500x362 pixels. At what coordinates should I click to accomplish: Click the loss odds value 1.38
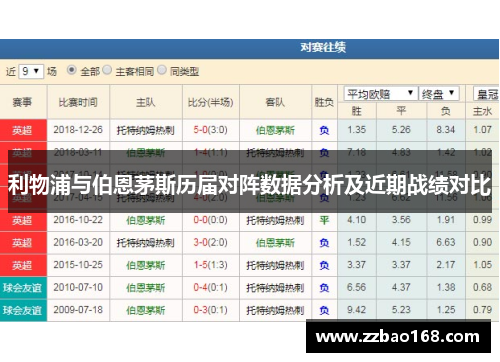(446, 287)
